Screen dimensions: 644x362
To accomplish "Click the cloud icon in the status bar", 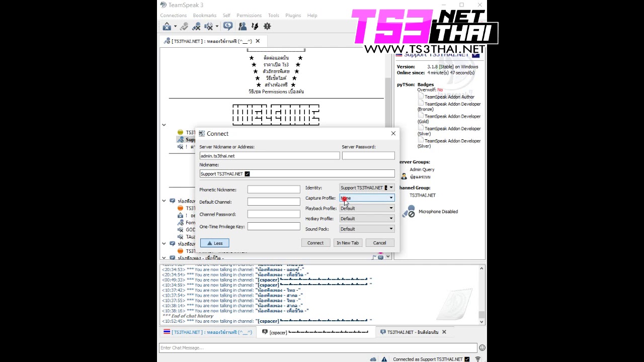I will [x=373, y=359].
